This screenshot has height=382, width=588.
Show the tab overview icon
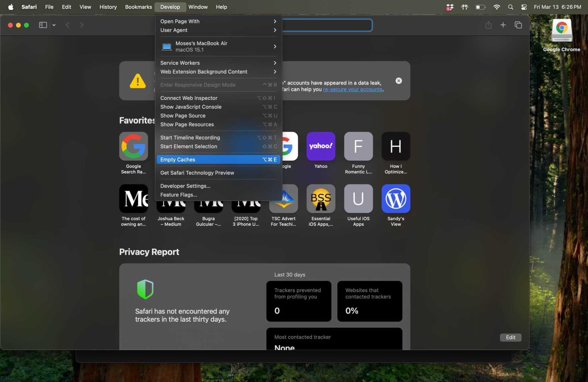pyautogui.click(x=518, y=25)
